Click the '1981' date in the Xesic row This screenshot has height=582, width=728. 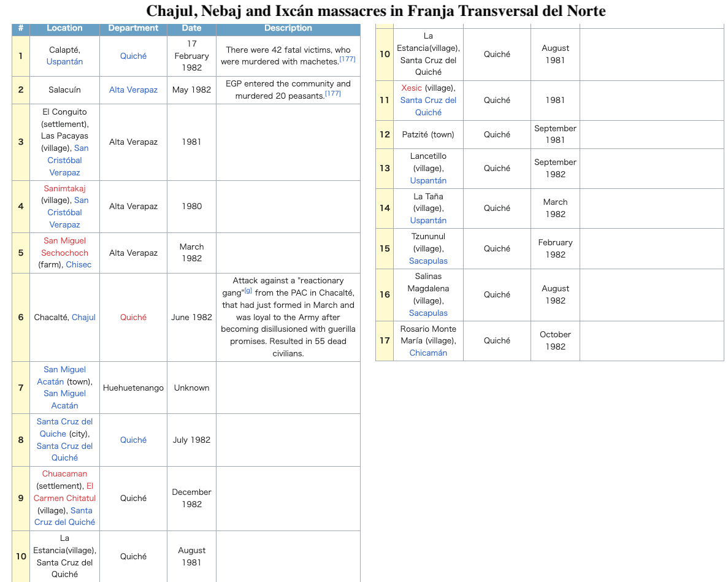(555, 100)
